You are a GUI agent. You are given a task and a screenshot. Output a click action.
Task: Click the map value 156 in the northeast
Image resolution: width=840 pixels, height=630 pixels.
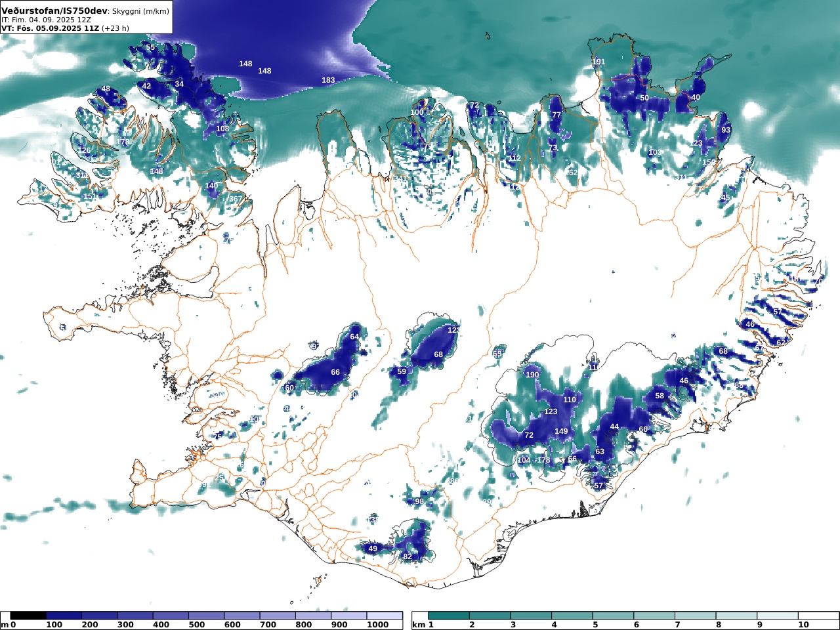click(709, 162)
